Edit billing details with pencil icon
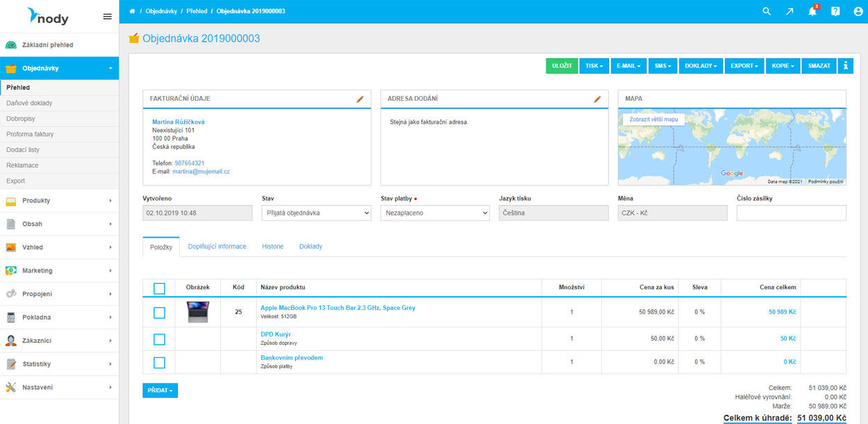The height and width of the screenshot is (424, 868). (x=360, y=99)
